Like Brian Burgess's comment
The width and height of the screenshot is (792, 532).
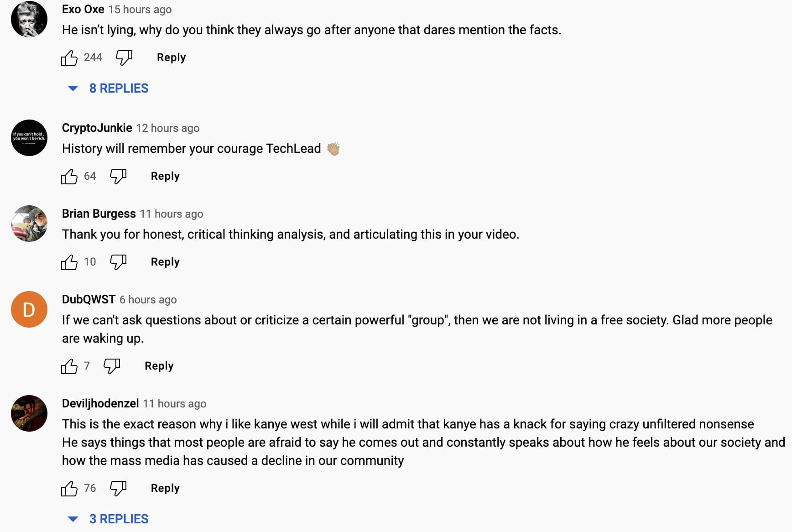tap(69, 262)
